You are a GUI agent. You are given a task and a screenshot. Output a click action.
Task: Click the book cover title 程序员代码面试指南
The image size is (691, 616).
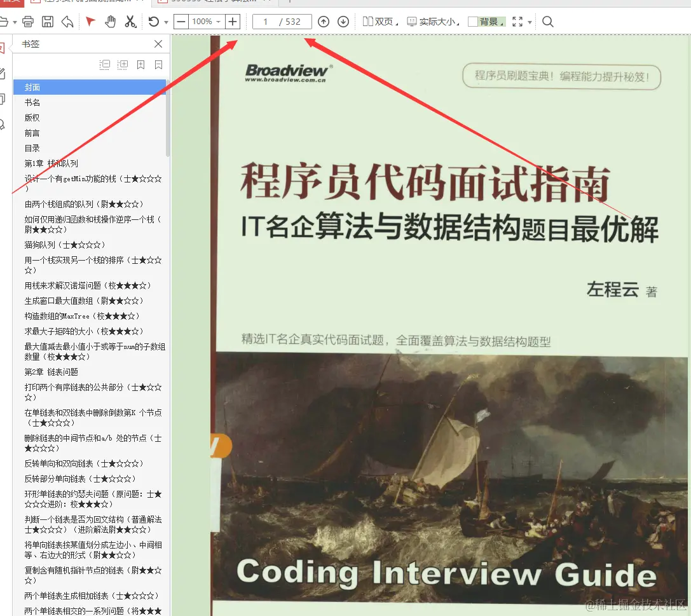[425, 182]
